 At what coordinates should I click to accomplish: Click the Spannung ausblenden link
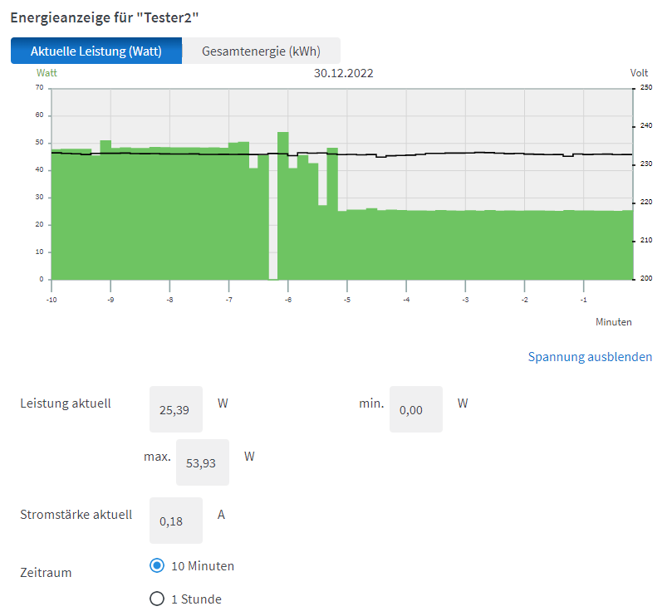(590, 356)
